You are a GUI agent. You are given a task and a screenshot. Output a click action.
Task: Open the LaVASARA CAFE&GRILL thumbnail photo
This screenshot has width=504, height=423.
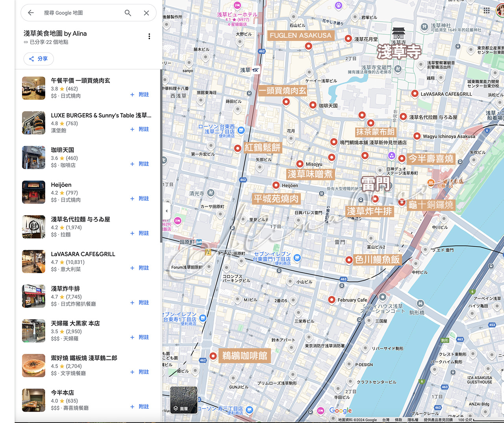33,262
